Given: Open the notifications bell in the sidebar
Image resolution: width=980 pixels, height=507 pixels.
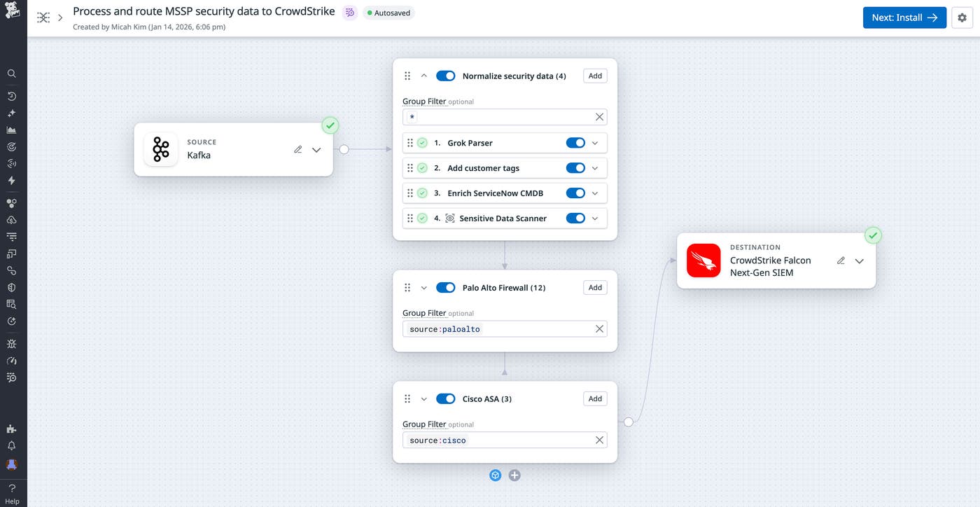Looking at the screenshot, I should [11, 445].
